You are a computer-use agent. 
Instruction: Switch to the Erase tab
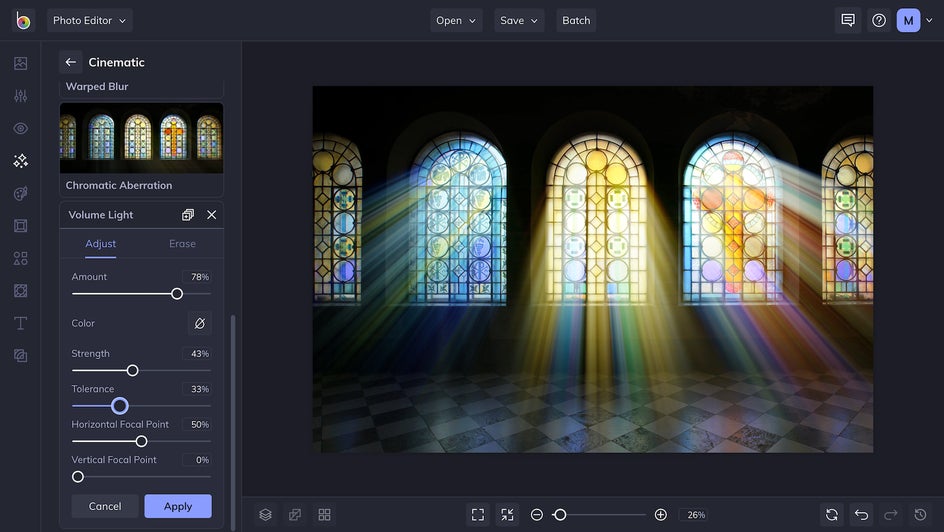coord(182,244)
